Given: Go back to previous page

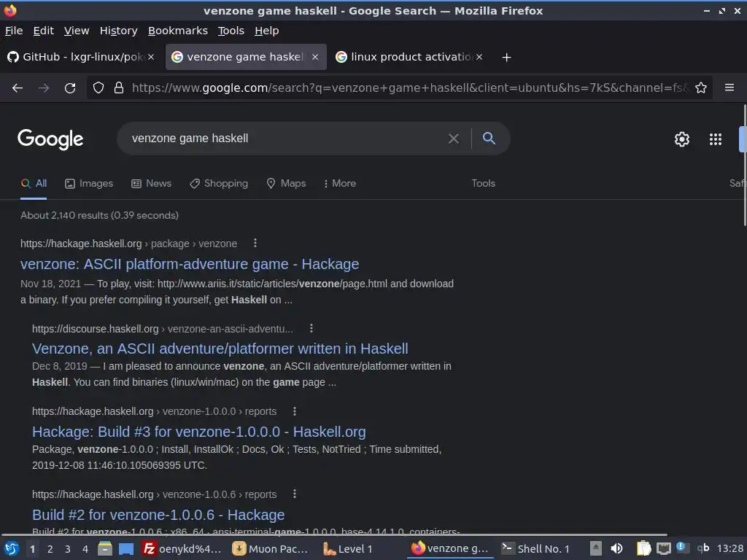Looking at the screenshot, I should pos(18,88).
